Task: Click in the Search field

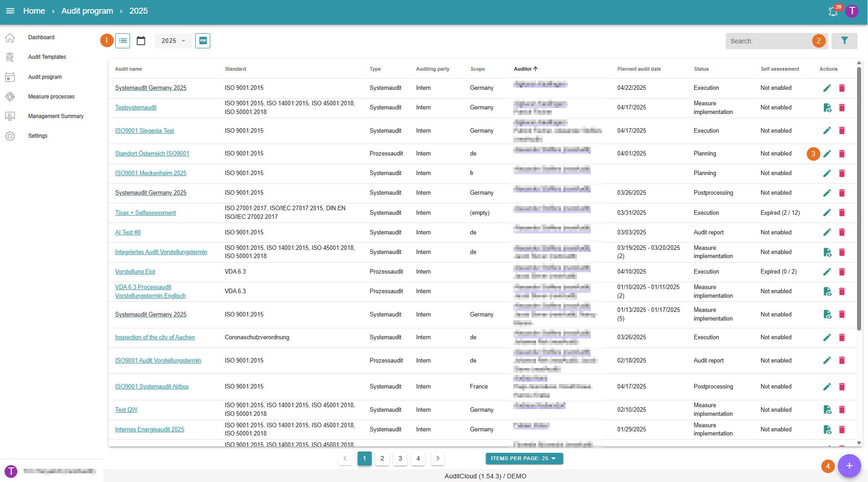Action: [x=769, y=41]
